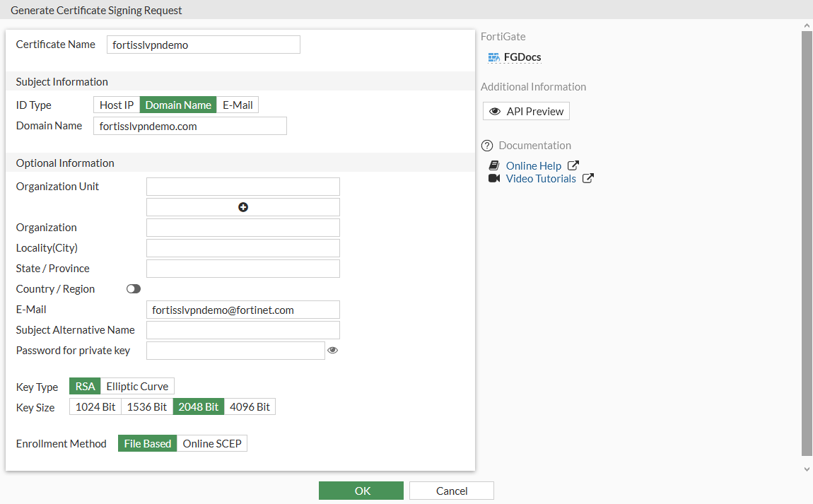Choose Elliptic Curve key type
The image size is (813, 504).
[137, 387]
